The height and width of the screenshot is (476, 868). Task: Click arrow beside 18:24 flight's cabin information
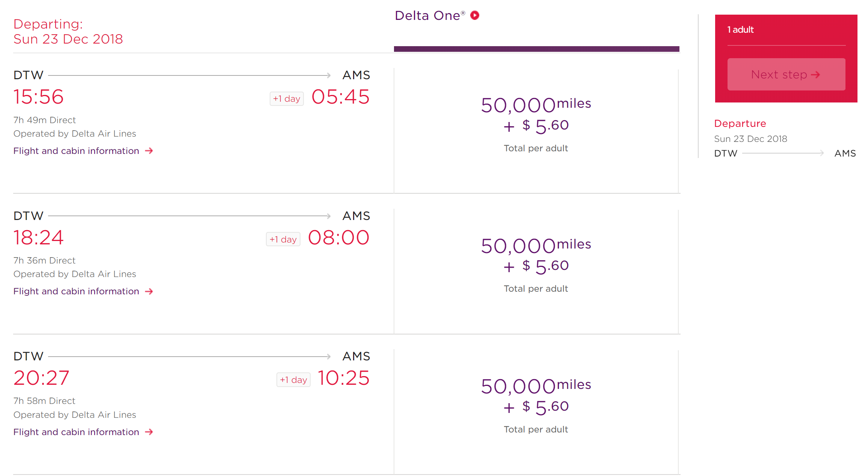[149, 291]
